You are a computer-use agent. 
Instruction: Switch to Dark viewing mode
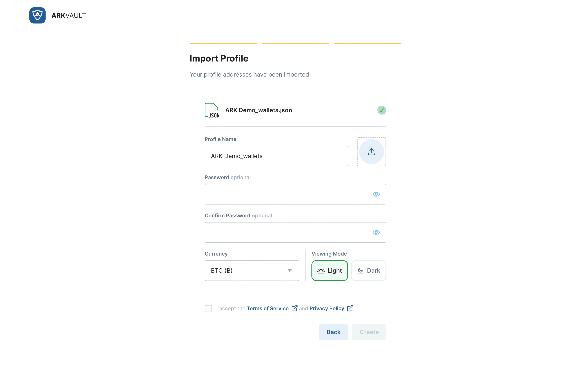coord(368,271)
